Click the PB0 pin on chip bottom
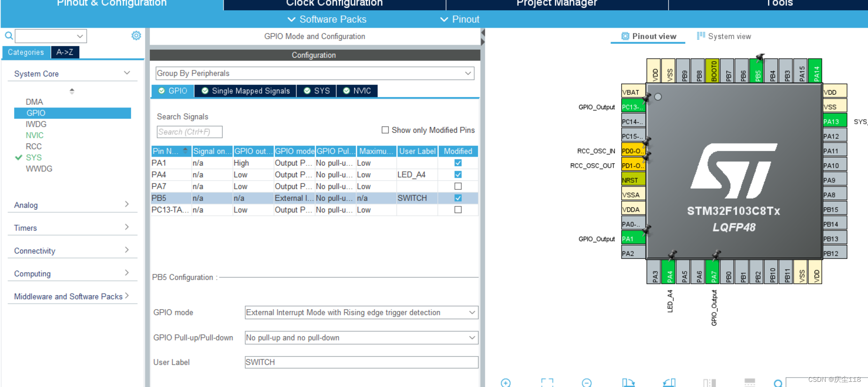The image size is (868, 387). coord(728,272)
